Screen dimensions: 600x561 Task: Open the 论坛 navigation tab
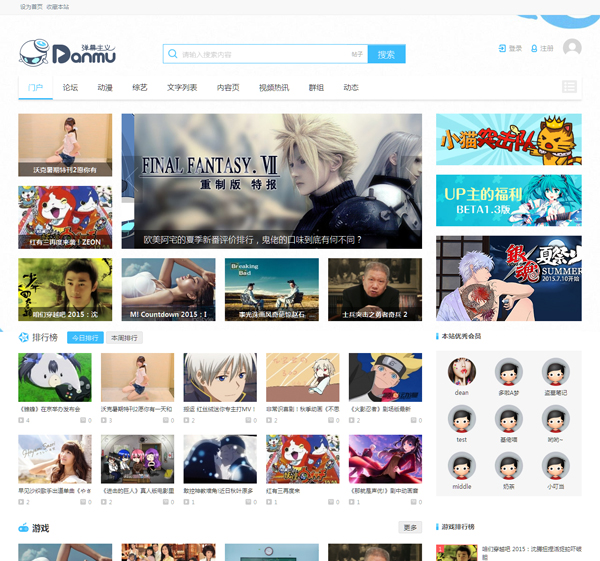pos(70,88)
